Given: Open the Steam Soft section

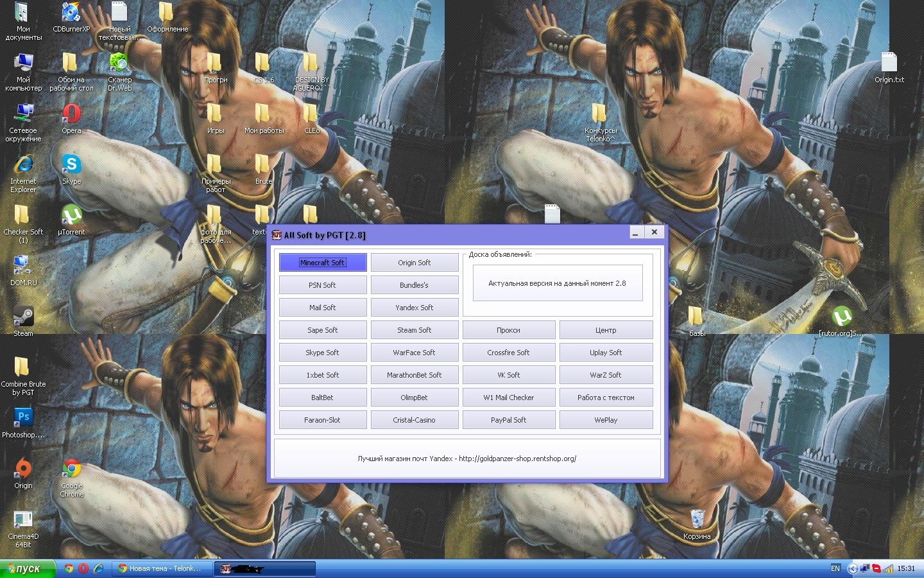Looking at the screenshot, I should pos(415,329).
